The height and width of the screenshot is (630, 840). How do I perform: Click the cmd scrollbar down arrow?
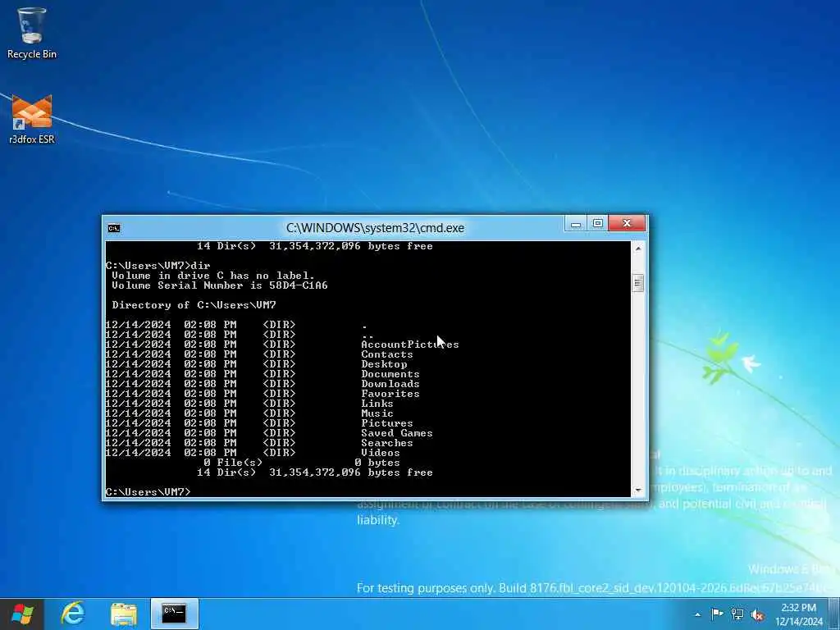(638, 491)
